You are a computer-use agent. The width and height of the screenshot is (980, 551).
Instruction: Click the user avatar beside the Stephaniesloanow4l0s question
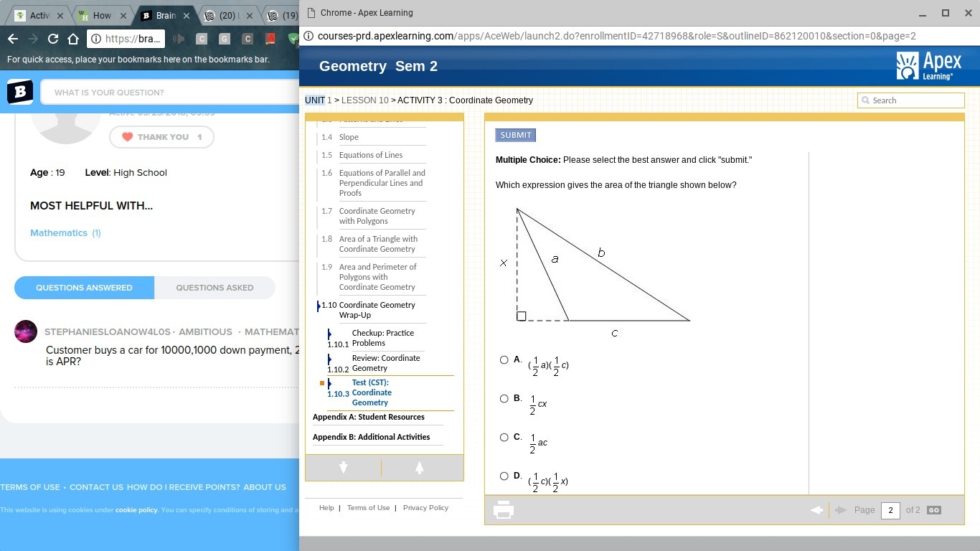26,331
